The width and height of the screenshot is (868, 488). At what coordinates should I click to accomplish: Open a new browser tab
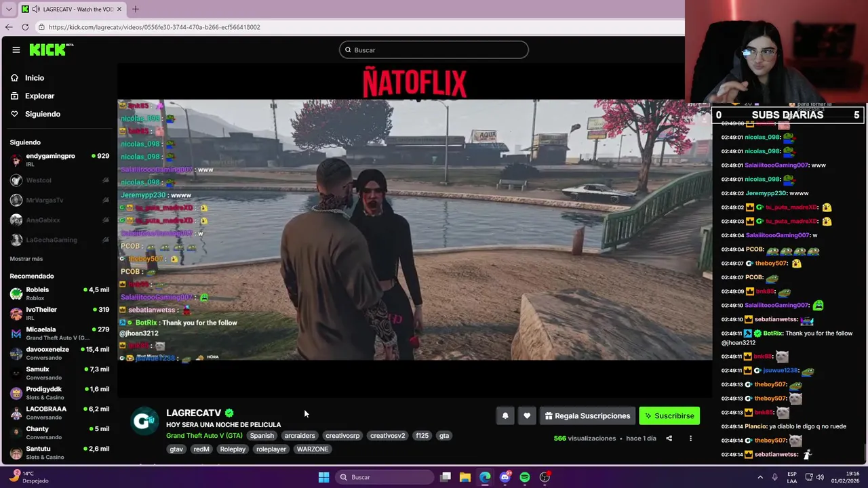click(136, 9)
